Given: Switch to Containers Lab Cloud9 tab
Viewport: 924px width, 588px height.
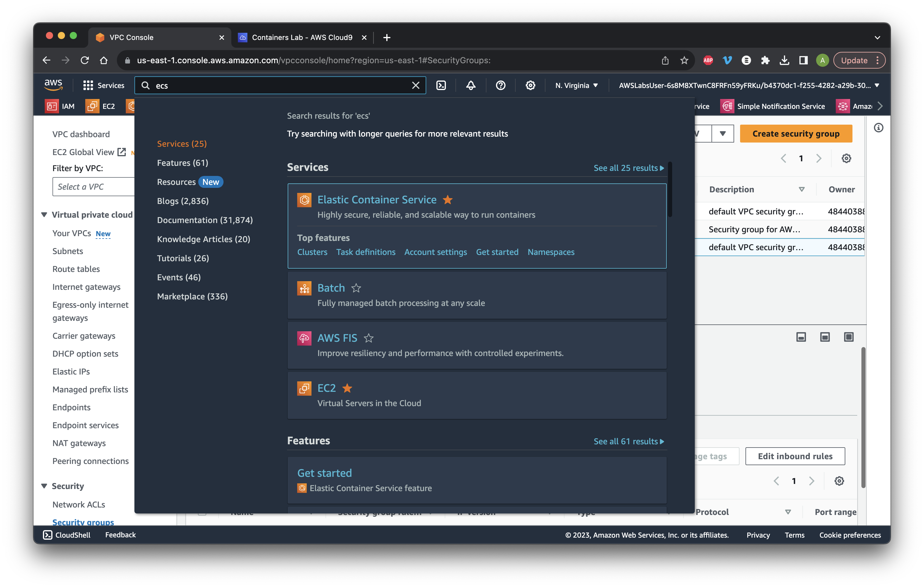Looking at the screenshot, I should [x=302, y=37].
